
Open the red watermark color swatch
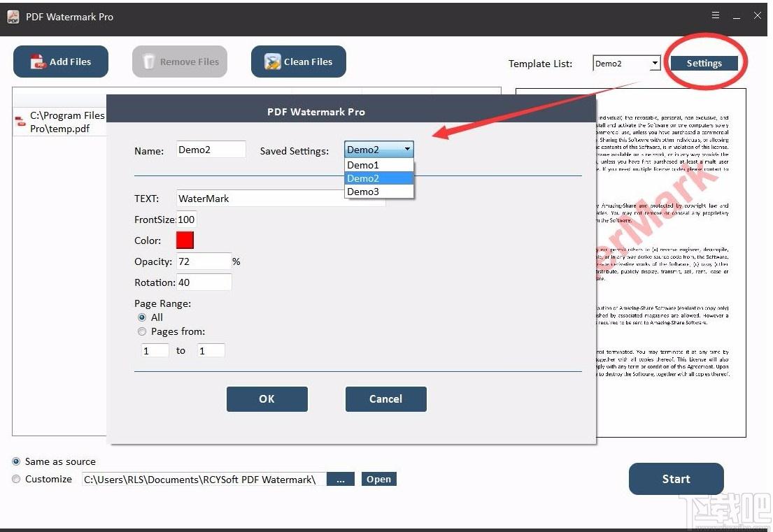(x=185, y=240)
